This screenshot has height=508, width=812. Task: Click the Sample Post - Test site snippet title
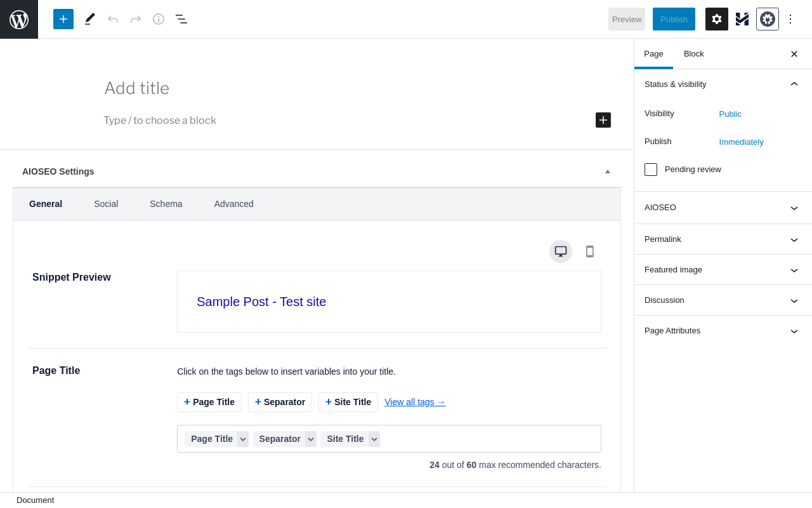click(261, 302)
